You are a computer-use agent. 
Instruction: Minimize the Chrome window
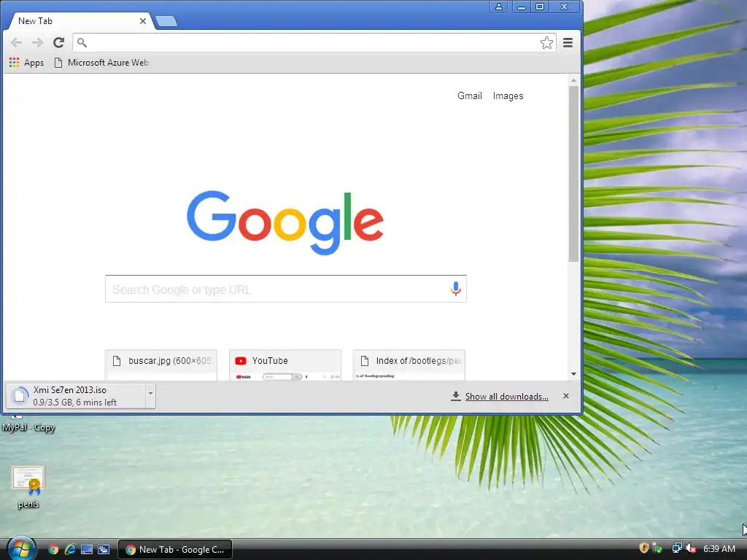coord(522,7)
